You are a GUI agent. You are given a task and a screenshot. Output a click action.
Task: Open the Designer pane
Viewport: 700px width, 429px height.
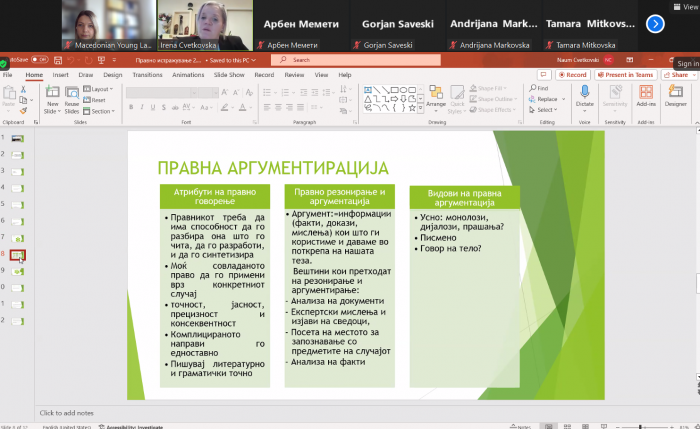pyautogui.click(x=676, y=96)
